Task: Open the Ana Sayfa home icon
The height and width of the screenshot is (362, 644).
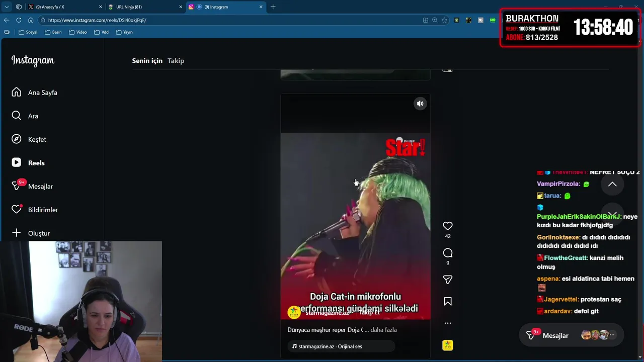Action: [x=17, y=92]
